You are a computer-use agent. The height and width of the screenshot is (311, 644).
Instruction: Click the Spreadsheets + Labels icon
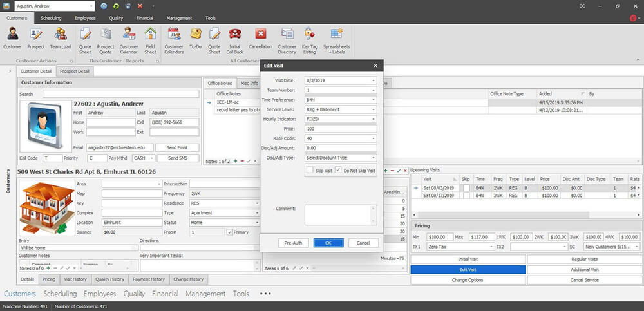(x=336, y=38)
